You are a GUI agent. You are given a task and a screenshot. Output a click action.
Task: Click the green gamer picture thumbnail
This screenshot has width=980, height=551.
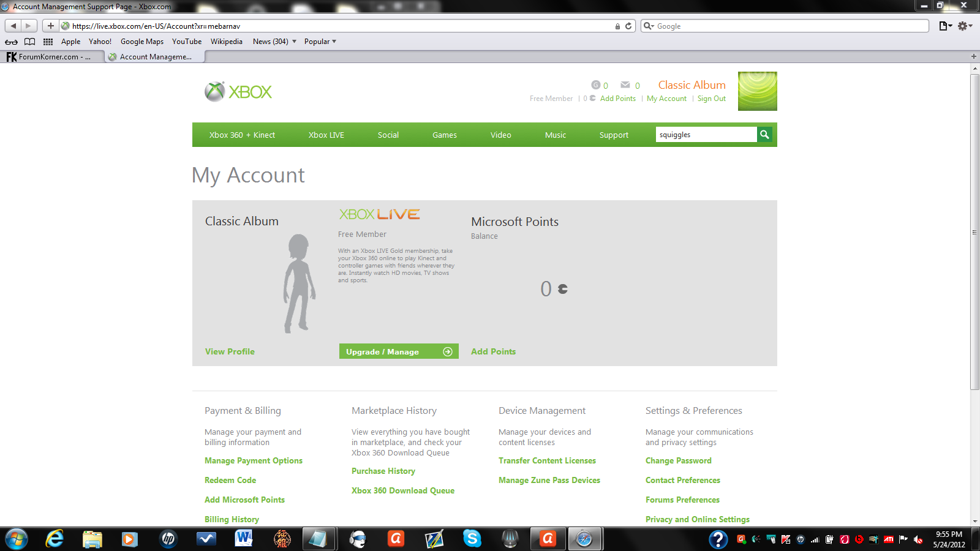click(758, 91)
